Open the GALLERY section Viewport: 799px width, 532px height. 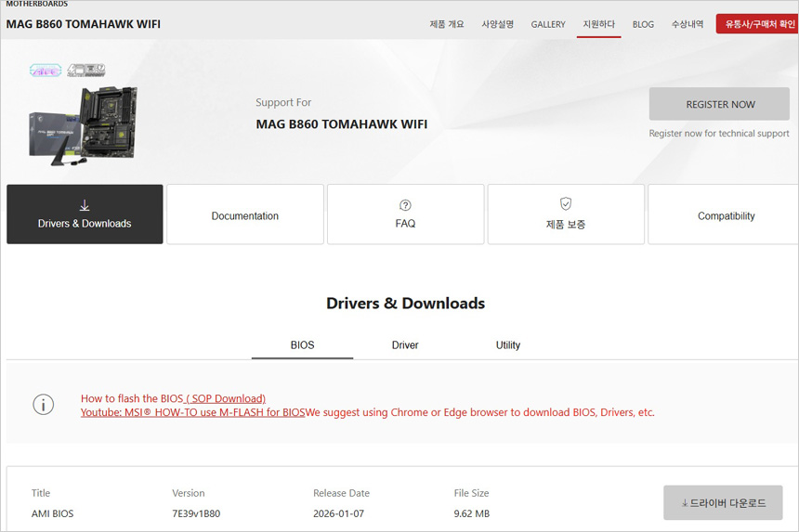click(x=548, y=24)
